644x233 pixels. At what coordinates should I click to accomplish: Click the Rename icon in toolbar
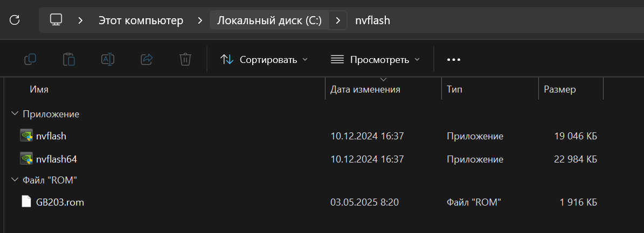pyautogui.click(x=107, y=59)
